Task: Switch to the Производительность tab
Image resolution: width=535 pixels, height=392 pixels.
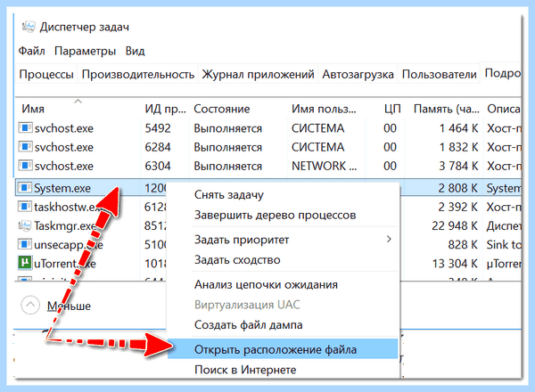Action: [x=138, y=74]
